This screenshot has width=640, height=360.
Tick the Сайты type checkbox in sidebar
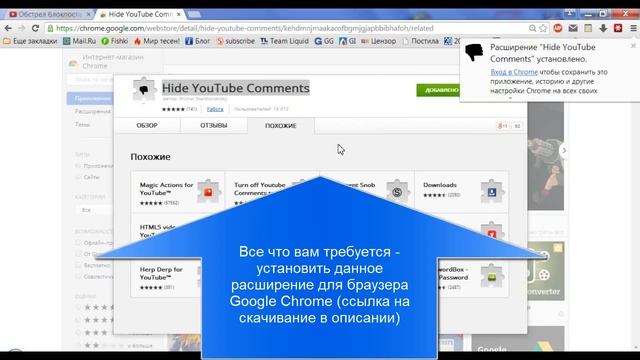[x=78, y=177]
